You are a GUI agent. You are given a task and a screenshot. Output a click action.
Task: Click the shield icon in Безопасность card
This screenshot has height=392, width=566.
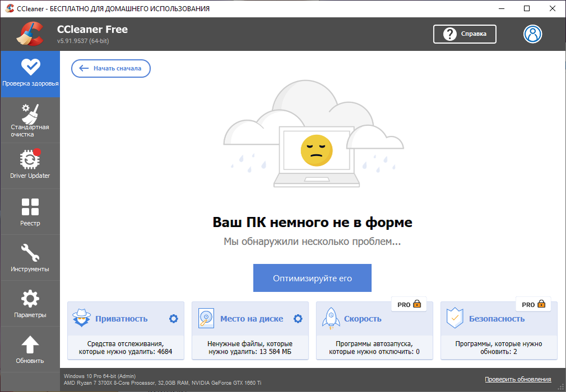pos(455,318)
